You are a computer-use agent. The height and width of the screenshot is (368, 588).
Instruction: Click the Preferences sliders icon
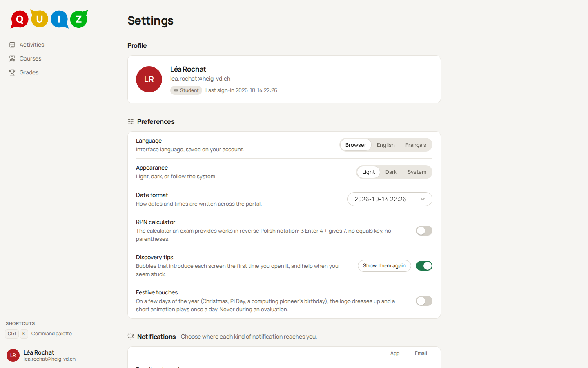click(131, 121)
